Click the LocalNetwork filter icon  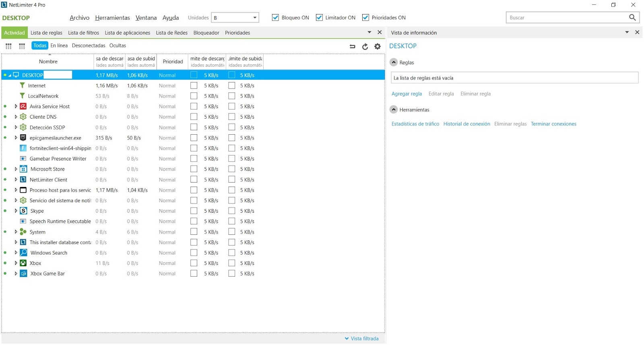[23, 96]
